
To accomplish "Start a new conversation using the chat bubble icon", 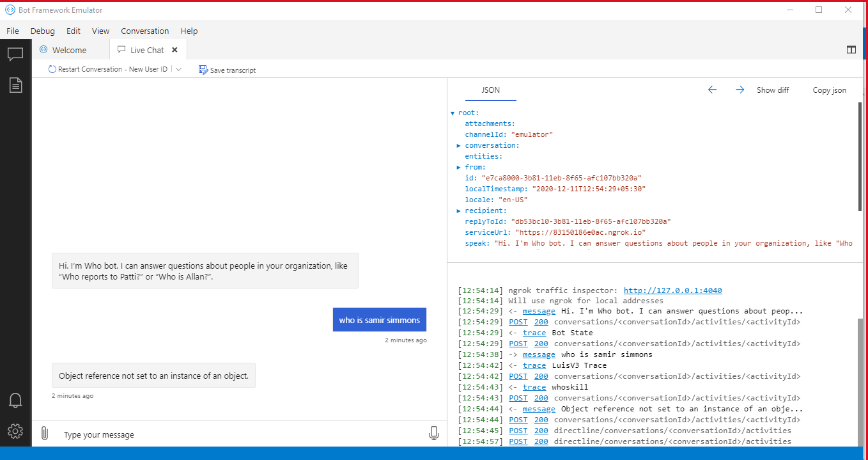I will tap(15, 54).
